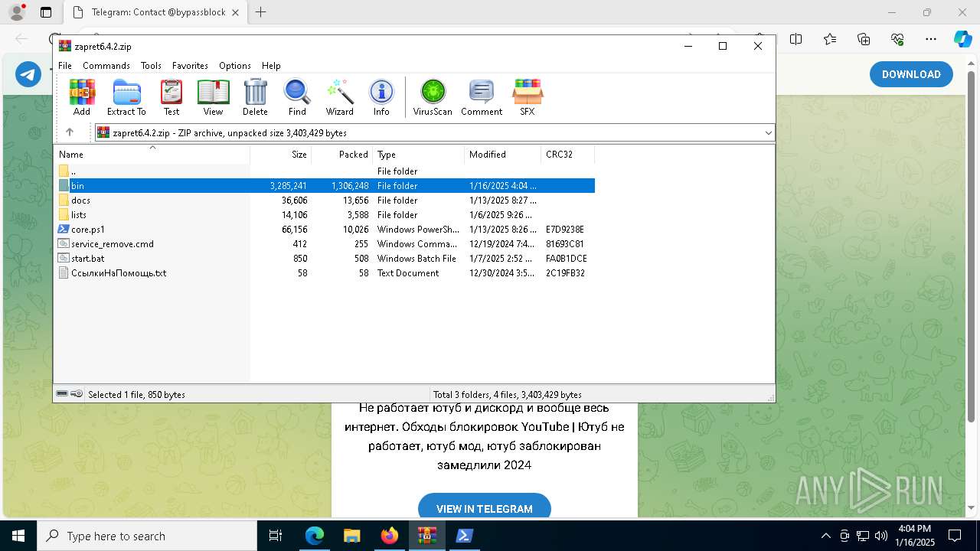This screenshot has width=980, height=551.
Task: Open Edge favorites star icon
Action: [x=830, y=39]
